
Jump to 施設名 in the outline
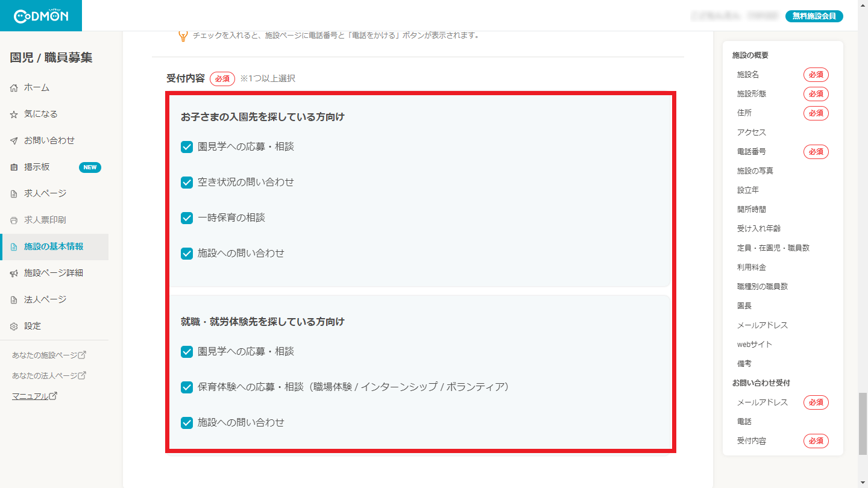pos(747,75)
